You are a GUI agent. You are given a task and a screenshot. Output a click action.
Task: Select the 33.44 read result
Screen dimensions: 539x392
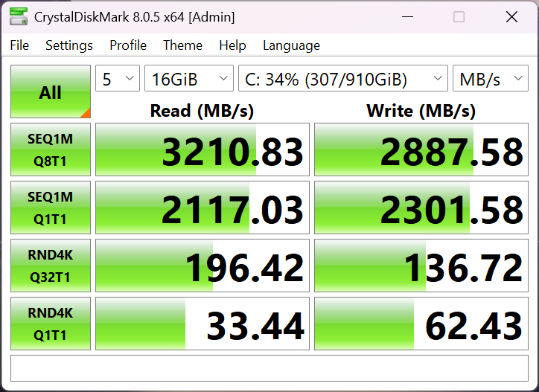click(202, 324)
